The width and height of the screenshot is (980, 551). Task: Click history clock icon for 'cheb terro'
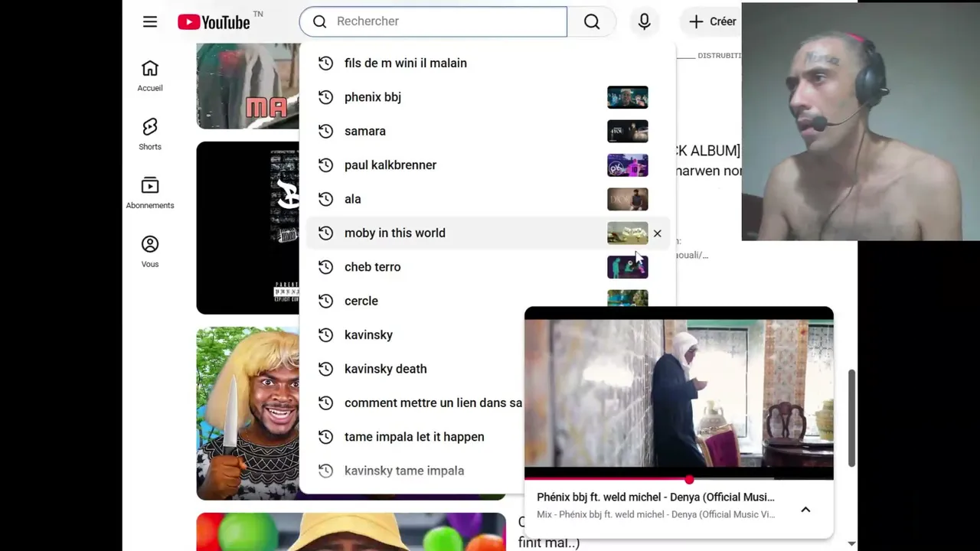pos(325,267)
